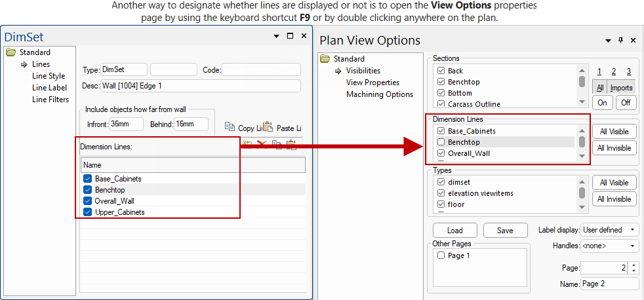Image resolution: width=644 pixels, height=300 pixels.
Task: Click arrow marker beside Visibilities
Action: 338,71
